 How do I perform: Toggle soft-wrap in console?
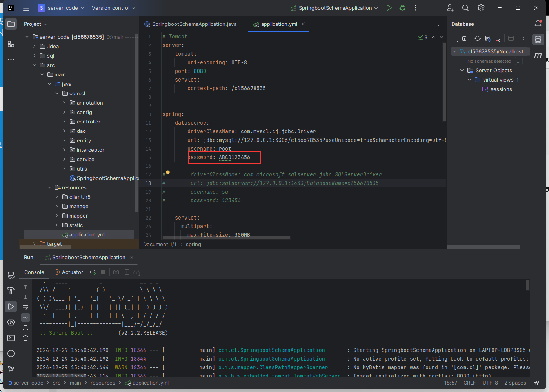tap(25, 307)
